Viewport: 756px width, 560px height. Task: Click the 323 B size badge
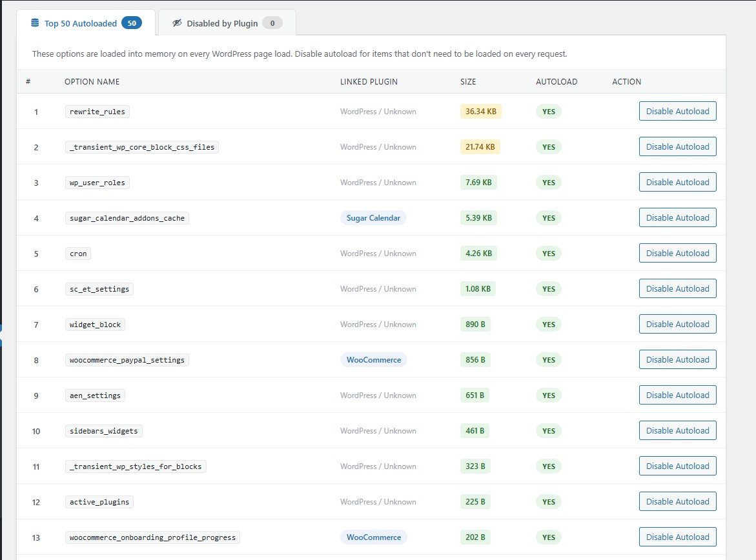[475, 466]
